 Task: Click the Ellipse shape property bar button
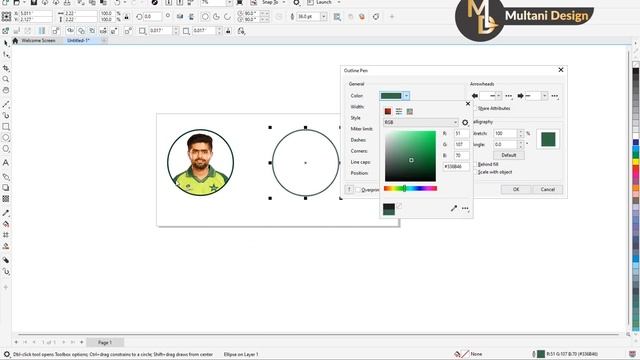[205, 17]
